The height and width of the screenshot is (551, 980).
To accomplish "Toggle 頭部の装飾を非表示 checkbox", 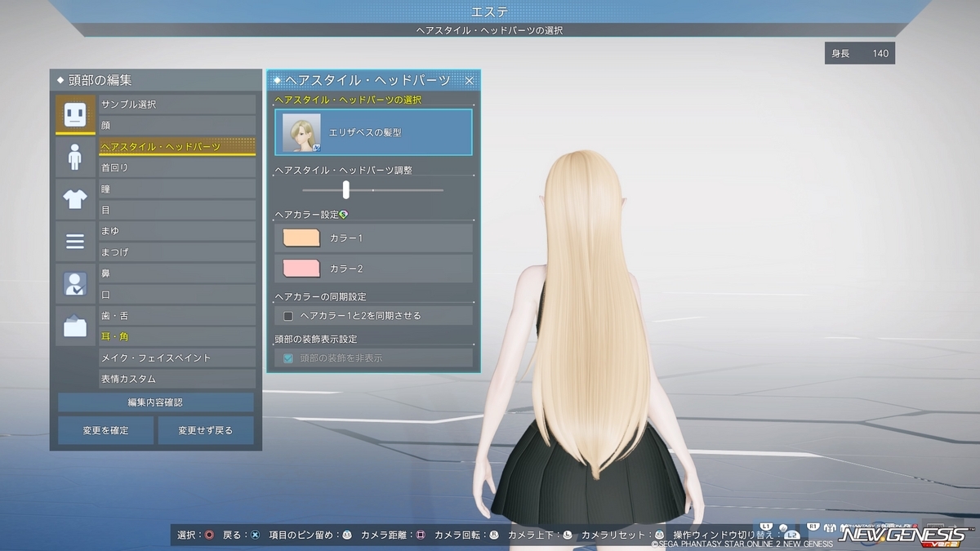I will pos(288,358).
